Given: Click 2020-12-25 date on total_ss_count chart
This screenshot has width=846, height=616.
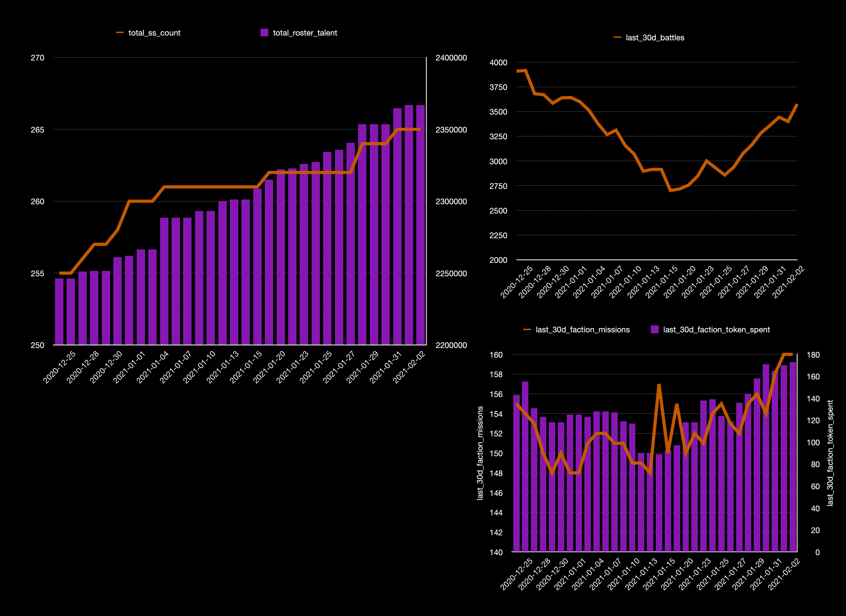Looking at the screenshot, I should [x=60, y=367].
